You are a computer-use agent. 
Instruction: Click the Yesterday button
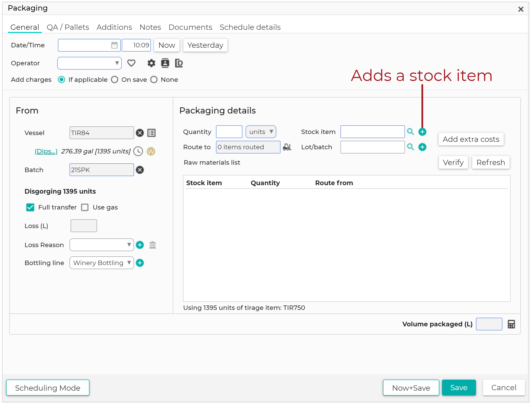pos(205,45)
